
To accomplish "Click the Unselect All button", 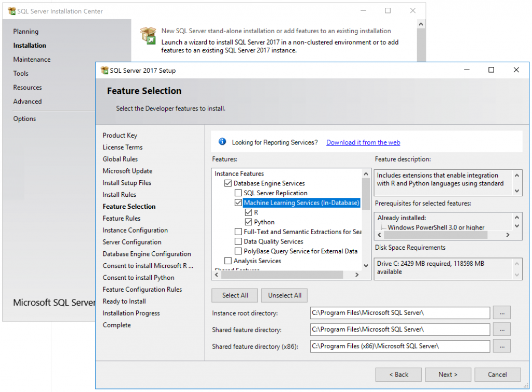I will pyautogui.click(x=284, y=295).
